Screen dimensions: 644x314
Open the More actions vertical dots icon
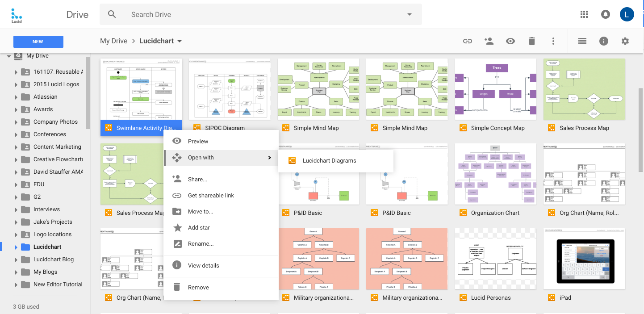coord(553,41)
